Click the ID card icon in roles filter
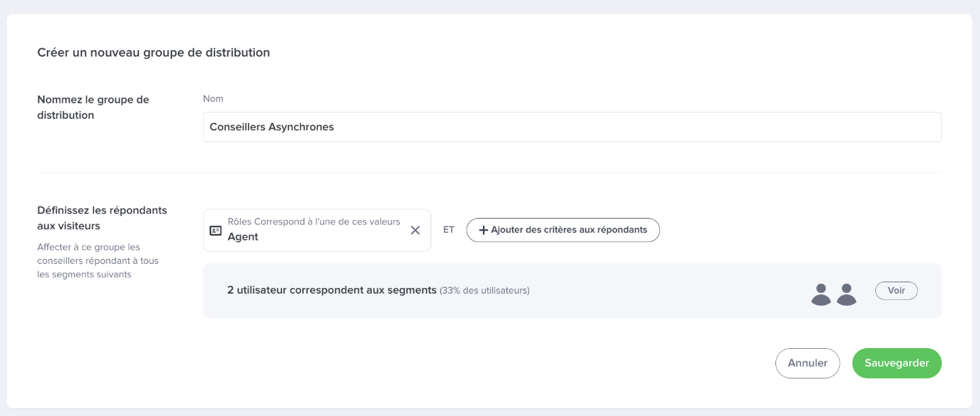The width and height of the screenshot is (980, 416). pyautogui.click(x=215, y=231)
